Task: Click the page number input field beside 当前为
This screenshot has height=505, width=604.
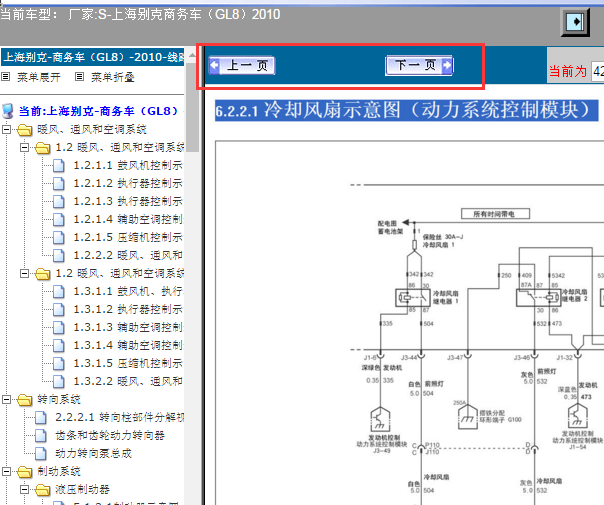Action: (598, 71)
